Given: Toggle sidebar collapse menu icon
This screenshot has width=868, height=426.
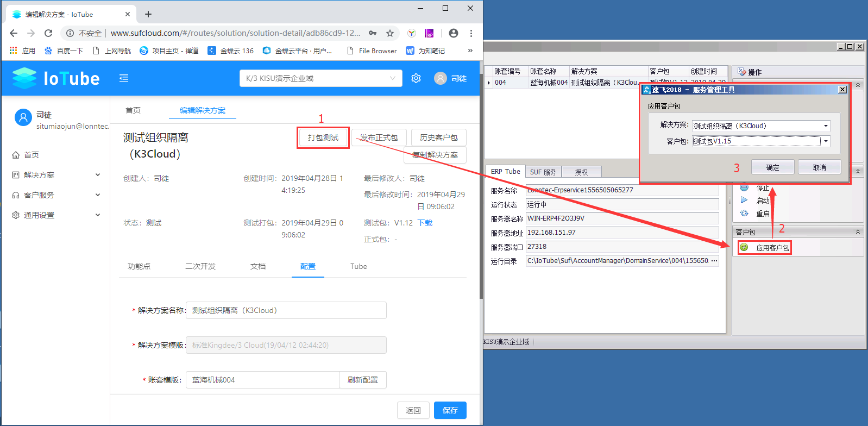Looking at the screenshot, I should pos(124,78).
